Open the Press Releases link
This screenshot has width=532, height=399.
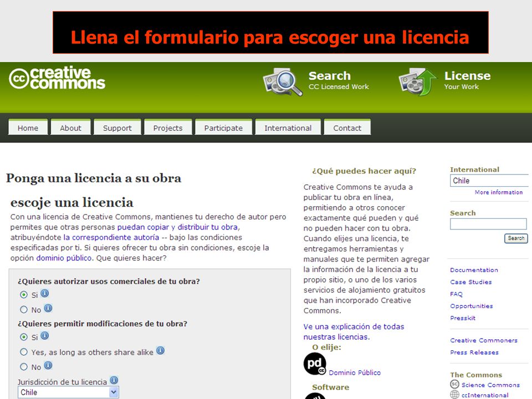(474, 352)
